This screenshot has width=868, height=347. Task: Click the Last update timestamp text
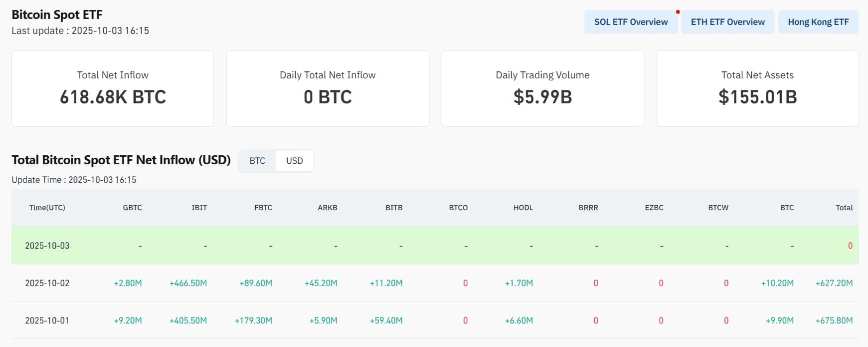tap(80, 30)
